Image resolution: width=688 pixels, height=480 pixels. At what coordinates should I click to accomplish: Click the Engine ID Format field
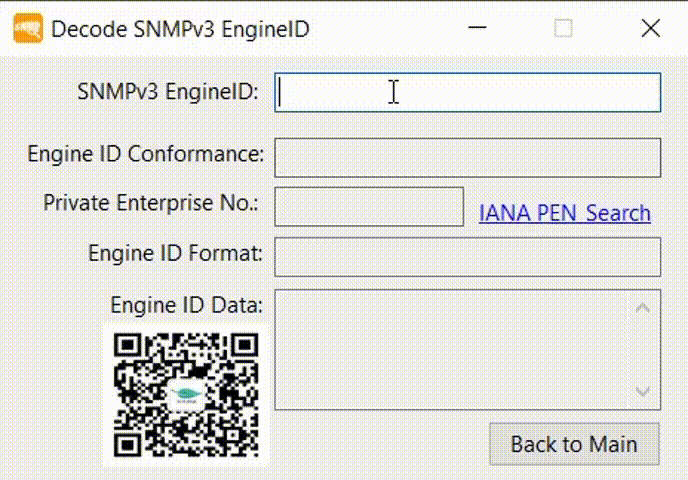coord(467,257)
